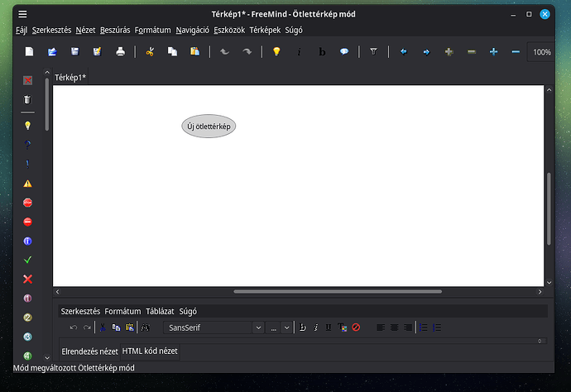Viewport: 571px width, 392px height.
Task: Open the Fájl menu
Action: tap(22, 31)
